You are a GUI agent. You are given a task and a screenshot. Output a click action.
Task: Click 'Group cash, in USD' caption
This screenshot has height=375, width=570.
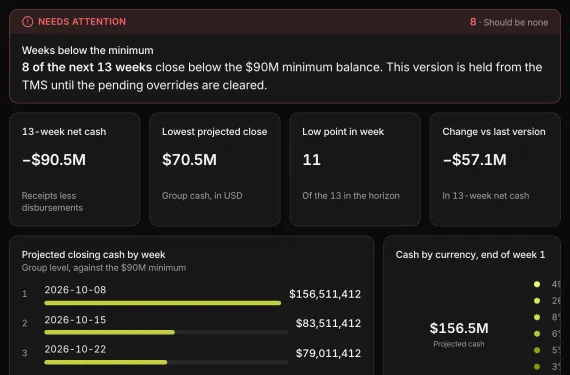pos(202,196)
